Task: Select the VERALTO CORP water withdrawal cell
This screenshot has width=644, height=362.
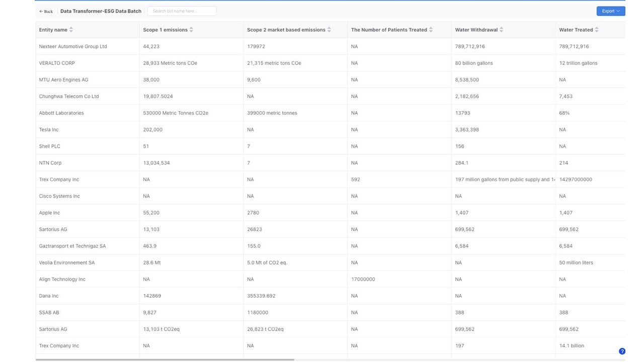Action: 503,63
